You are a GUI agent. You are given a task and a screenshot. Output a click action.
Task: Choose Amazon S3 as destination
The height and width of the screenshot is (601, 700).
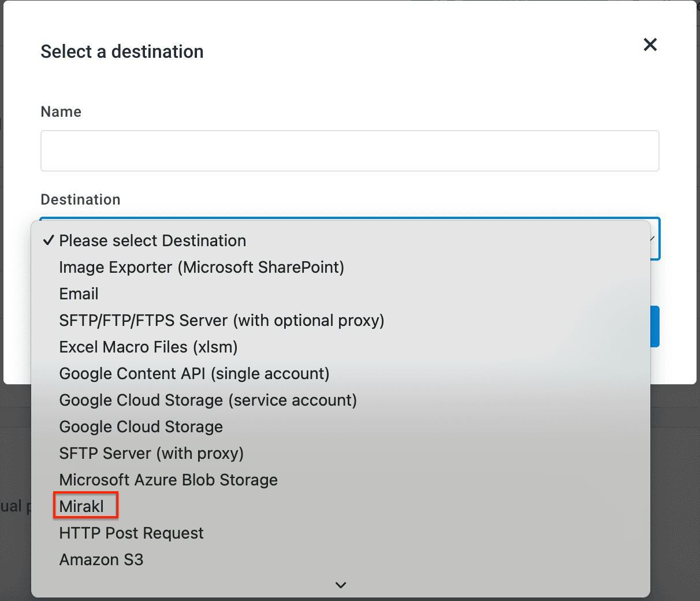click(x=101, y=559)
